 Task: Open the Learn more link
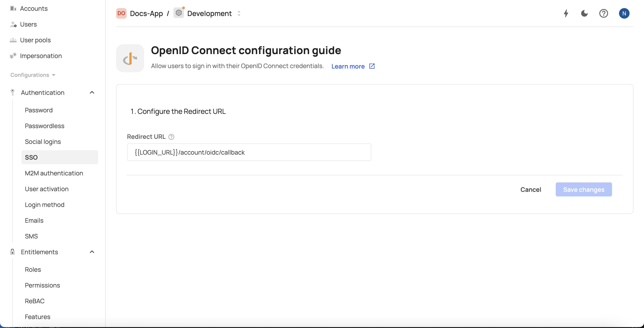coord(348,66)
